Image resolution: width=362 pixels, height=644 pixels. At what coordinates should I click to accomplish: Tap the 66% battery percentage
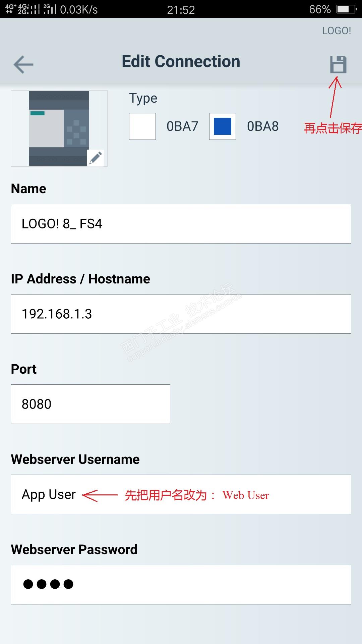[320, 9]
